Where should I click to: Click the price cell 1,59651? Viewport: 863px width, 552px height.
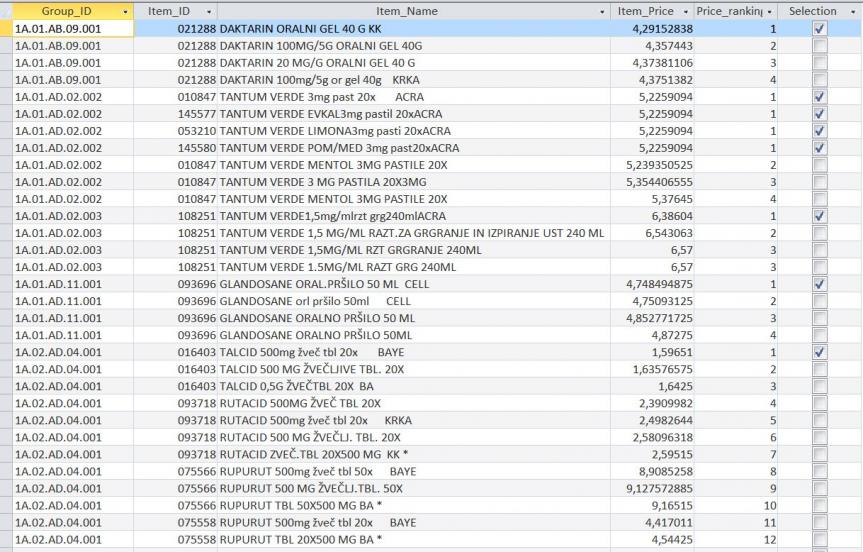[652, 352]
